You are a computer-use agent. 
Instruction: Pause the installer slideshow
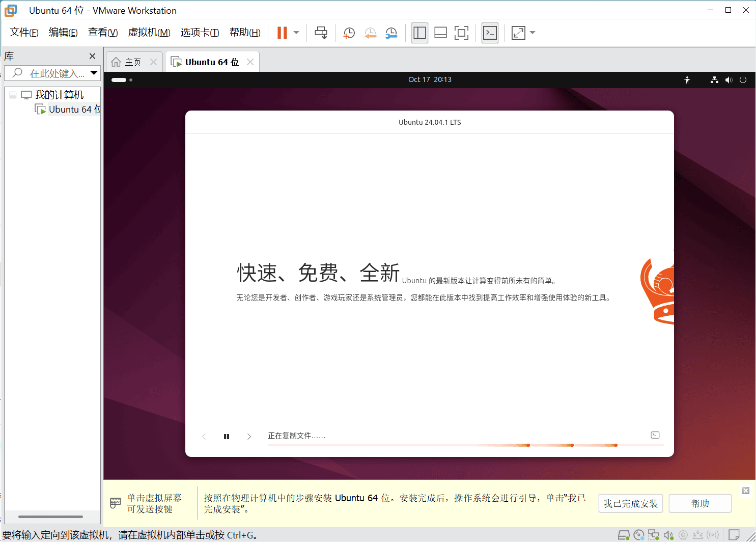click(227, 437)
